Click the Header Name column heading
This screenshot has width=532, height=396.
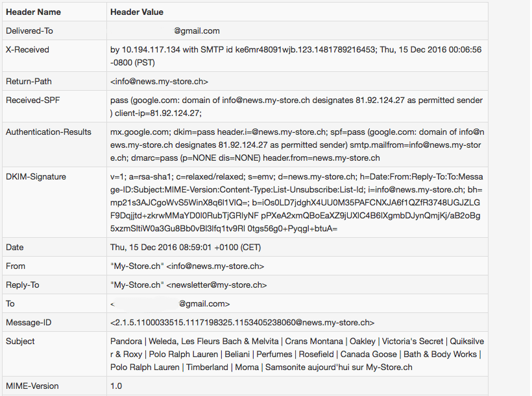pyautogui.click(x=34, y=12)
